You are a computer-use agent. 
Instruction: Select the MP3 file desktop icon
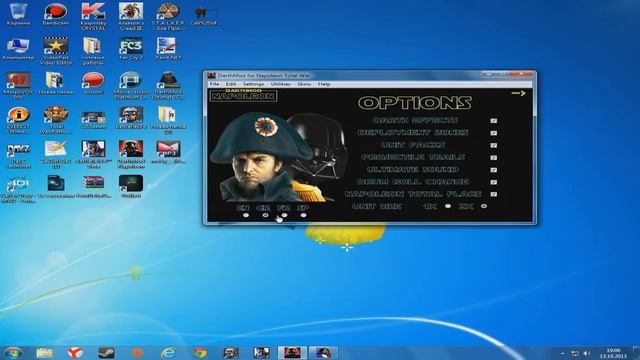(168, 152)
